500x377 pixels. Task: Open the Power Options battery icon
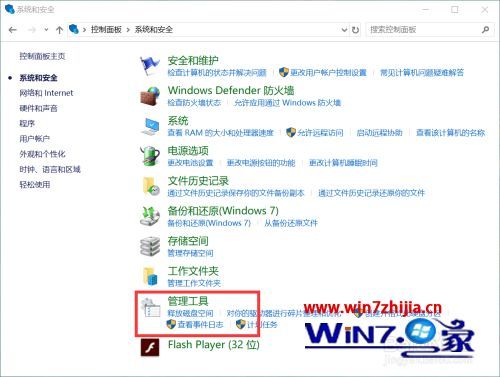coord(150,156)
